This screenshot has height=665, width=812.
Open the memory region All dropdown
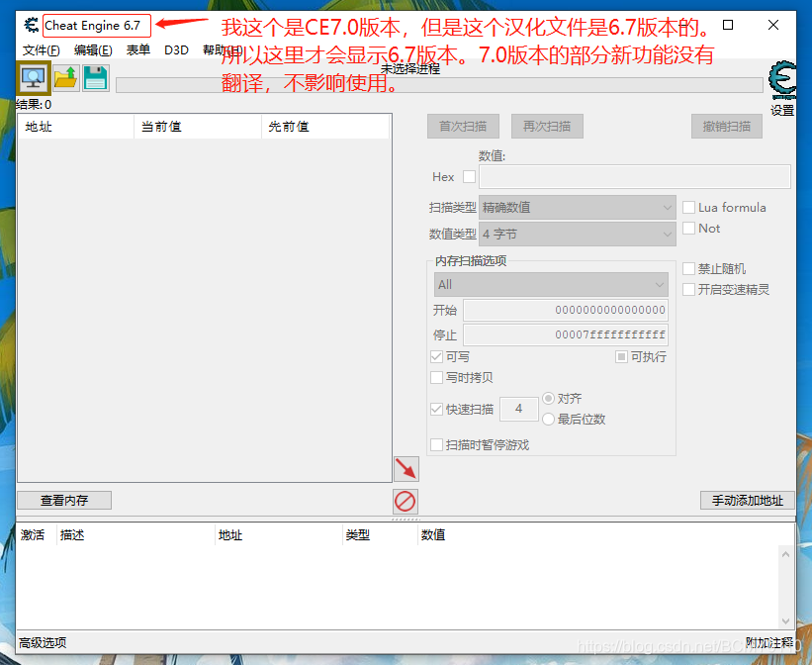click(x=551, y=285)
